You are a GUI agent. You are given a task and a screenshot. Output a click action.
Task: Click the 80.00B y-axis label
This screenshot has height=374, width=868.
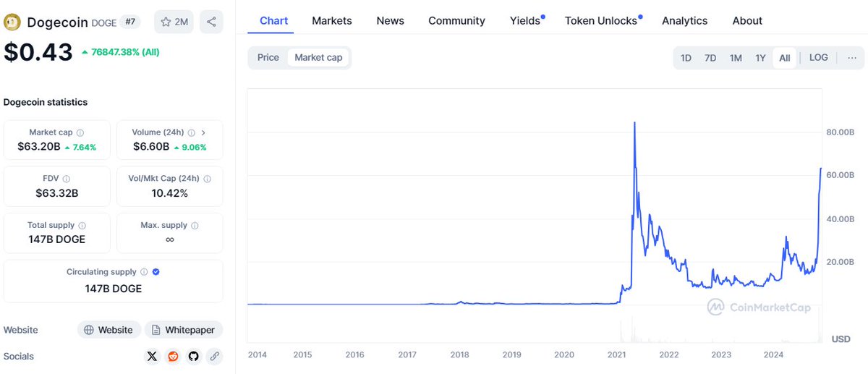[841, 132]
